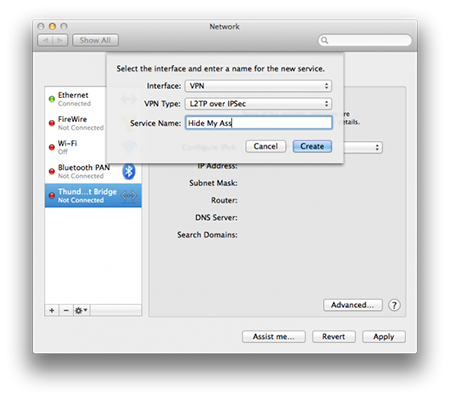Click Assist me button

274,336
